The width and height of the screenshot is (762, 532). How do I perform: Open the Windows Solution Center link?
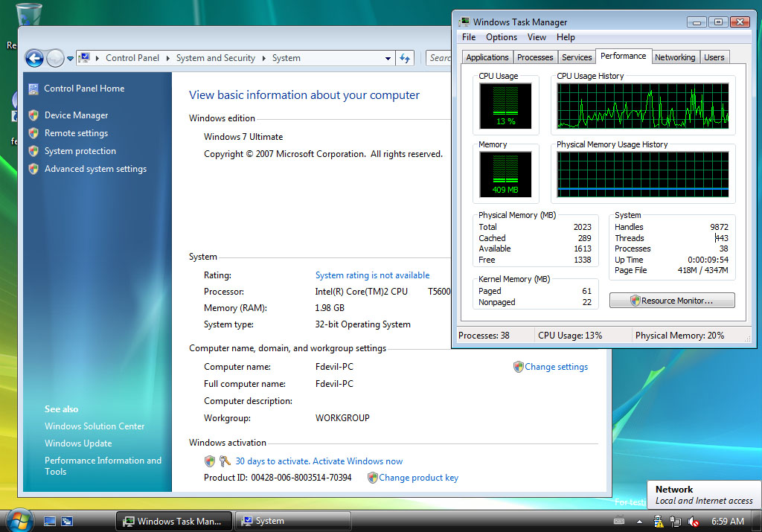tap(95, 426)
